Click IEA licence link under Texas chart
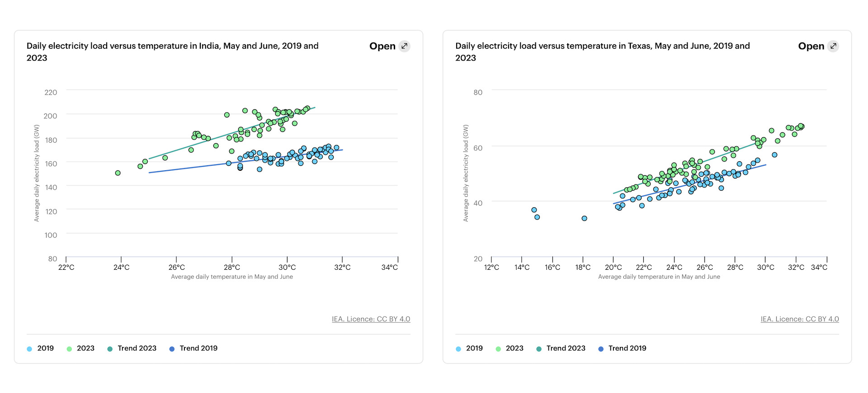The height and width of the screenshot is (393, 868). pyautogui.click(x=799, y=319)
